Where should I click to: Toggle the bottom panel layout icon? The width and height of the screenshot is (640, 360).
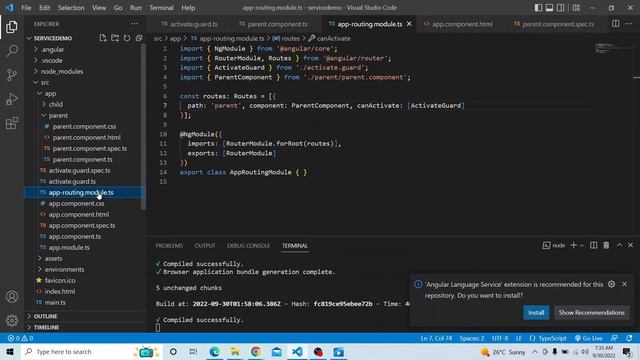pos(549,8)
